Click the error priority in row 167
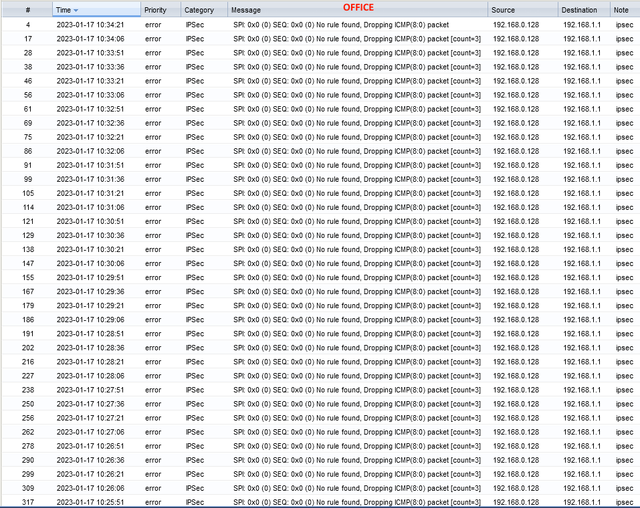 click(x=153, y=292)
